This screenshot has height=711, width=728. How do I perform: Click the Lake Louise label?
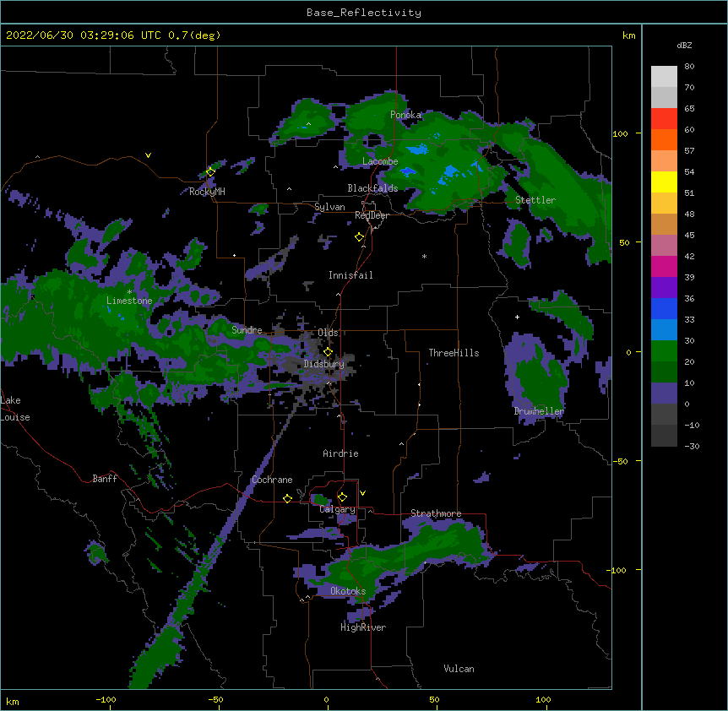pos(15,409)
